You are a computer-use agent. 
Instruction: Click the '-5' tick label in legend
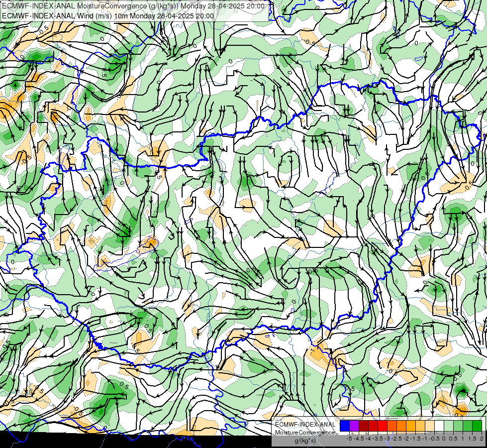[349, 439]
